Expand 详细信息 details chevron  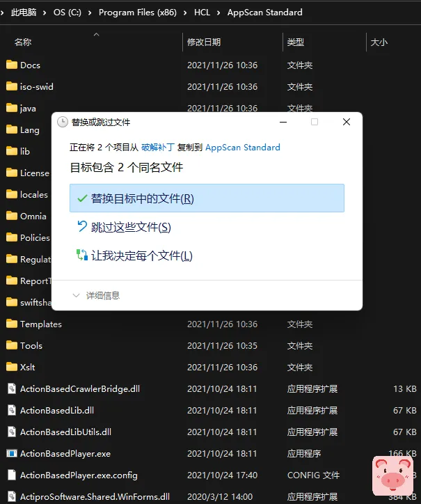click(x=76, y=295)
